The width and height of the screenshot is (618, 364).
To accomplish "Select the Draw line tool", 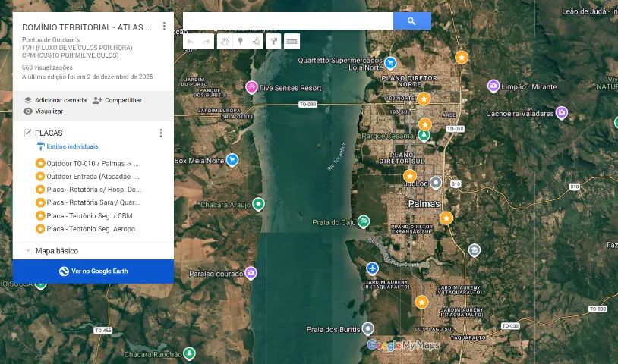I will pos(256,41).
